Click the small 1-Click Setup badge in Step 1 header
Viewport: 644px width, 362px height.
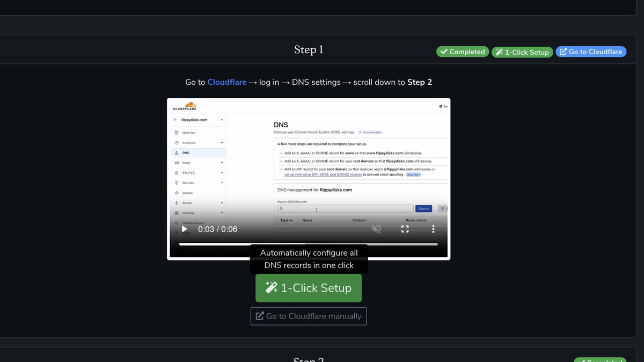tap(522, 52)
